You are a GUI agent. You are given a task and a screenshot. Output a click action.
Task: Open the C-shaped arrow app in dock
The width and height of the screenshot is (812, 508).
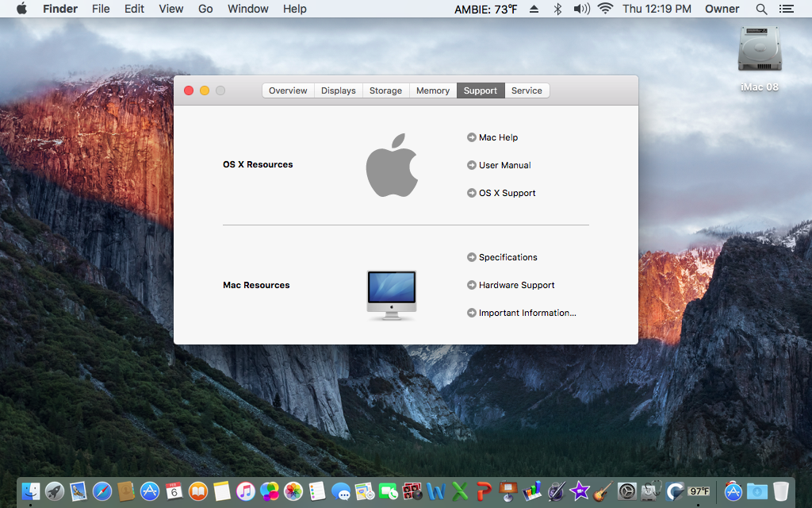(675, 491)
